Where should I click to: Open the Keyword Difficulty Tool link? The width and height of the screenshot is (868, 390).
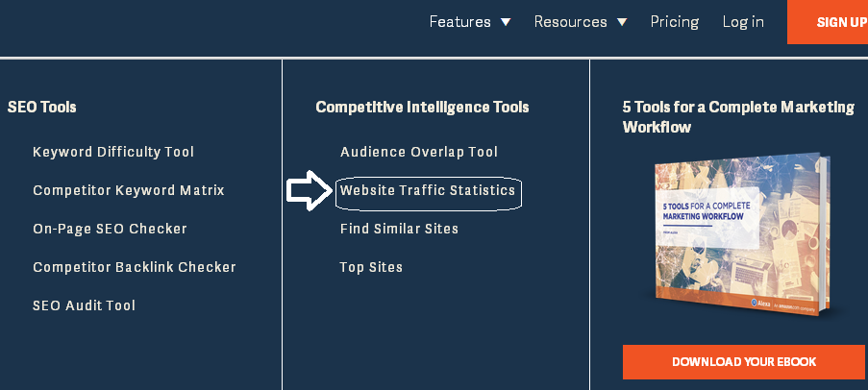click(x=113, y=152)
